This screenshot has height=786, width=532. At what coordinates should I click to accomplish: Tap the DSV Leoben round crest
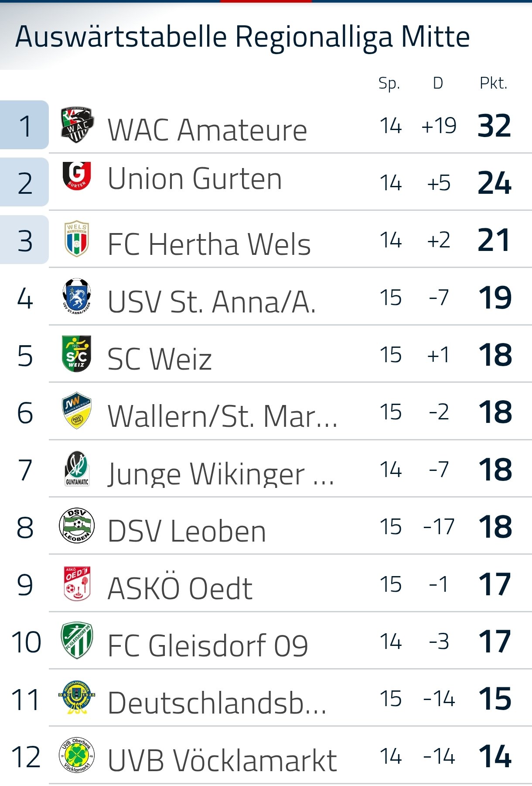coord(77,526)
